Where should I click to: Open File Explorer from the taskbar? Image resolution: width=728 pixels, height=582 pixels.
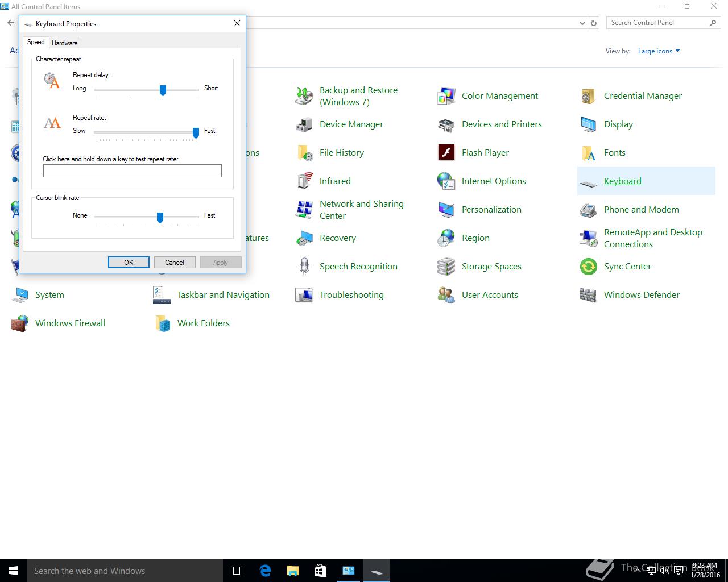292,571
